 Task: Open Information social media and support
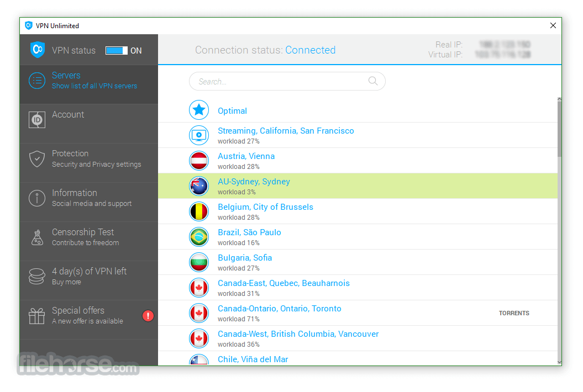[x=89, y=202]
